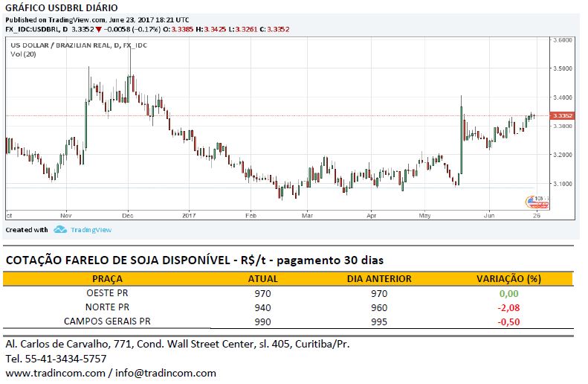Click the 'ATUAL' column header

tap(263, 279)
